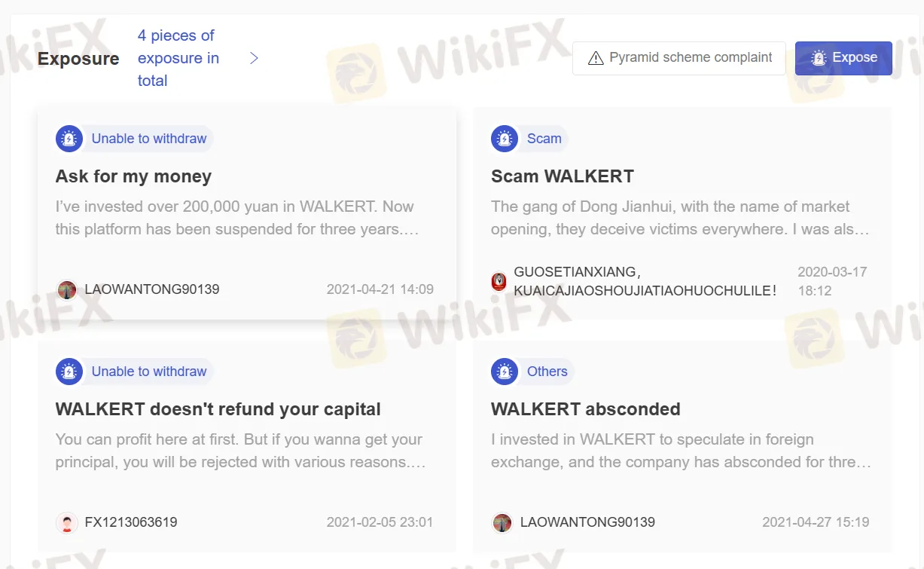Open the Scam WALKERT exposure details
Viewport: 924px width, 569px height.
pos(561,176)
